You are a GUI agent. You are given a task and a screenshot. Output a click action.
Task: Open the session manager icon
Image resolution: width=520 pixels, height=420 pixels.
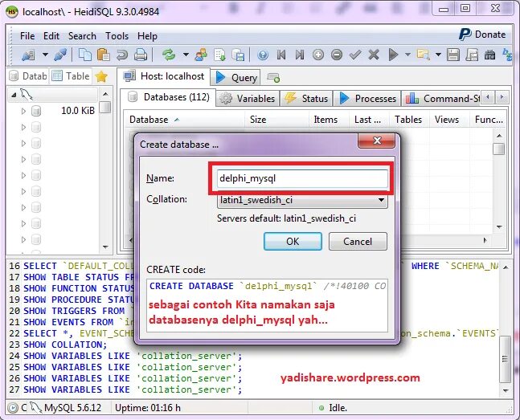click(29, 55)
